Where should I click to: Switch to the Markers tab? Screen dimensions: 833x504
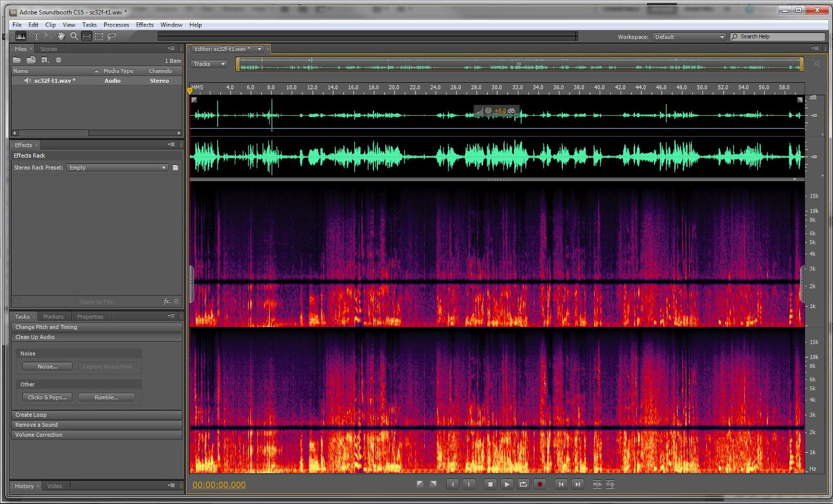pos(53,317)
